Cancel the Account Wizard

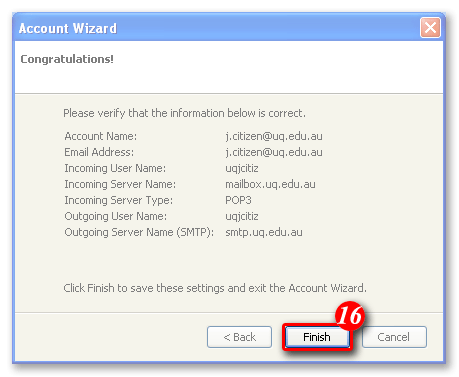394,337
